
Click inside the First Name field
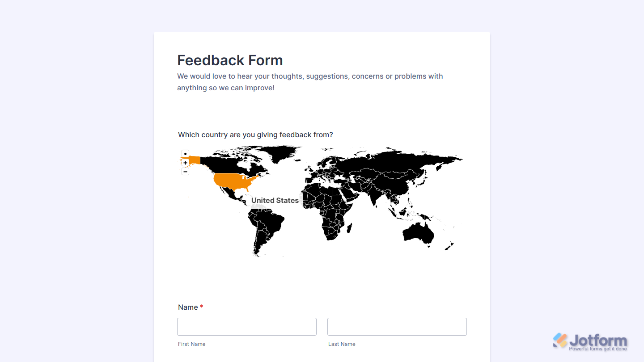click(246, 327)
